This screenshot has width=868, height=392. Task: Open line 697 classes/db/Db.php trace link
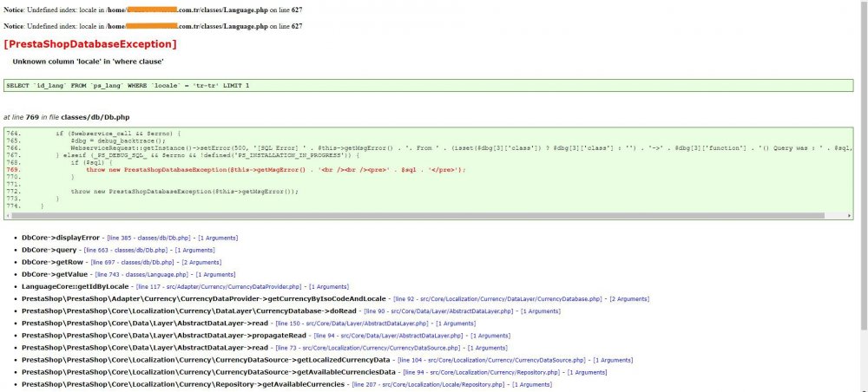(132, 262)
